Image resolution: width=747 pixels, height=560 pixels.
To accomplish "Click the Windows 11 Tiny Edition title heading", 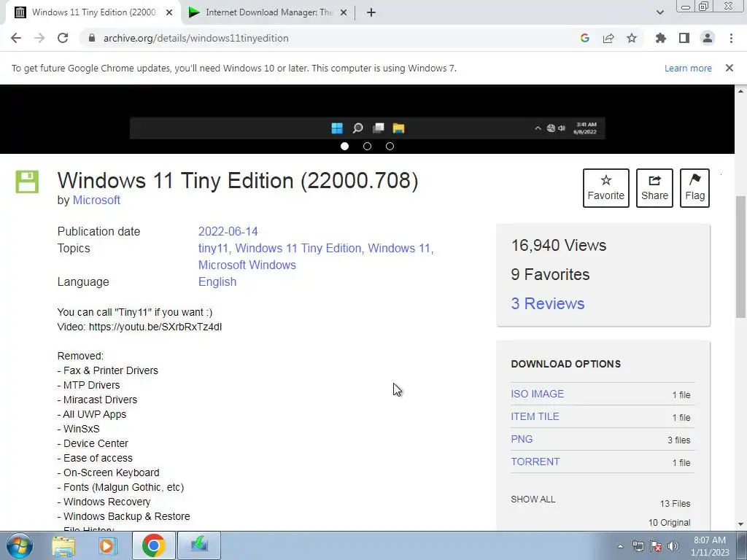I will coord(238,181).
